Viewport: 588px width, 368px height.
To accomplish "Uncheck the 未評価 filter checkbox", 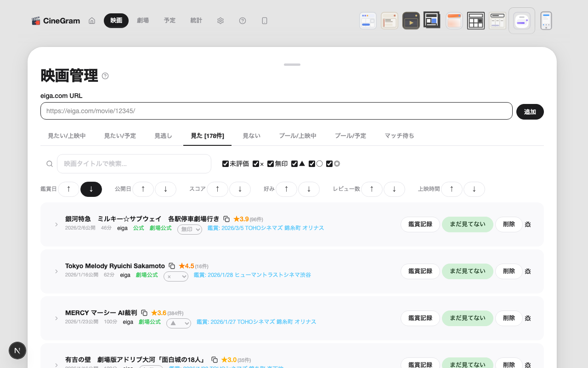I will pos(226,164).
